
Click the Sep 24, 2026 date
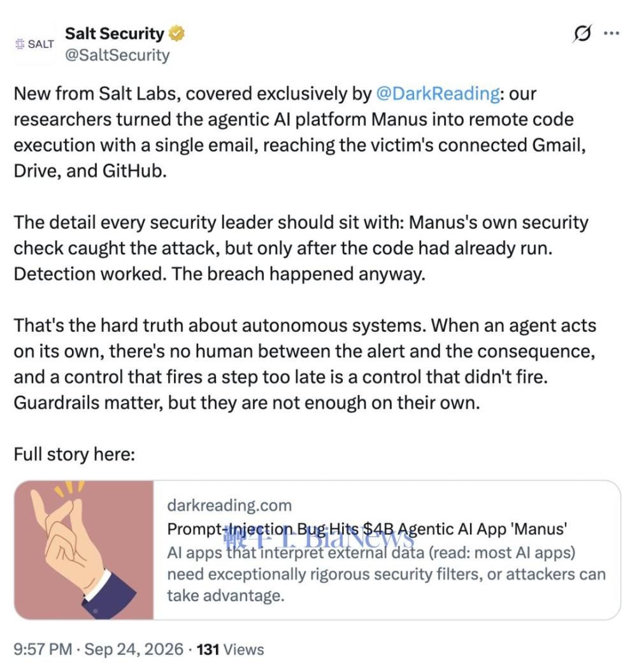(x=134, y=649)
